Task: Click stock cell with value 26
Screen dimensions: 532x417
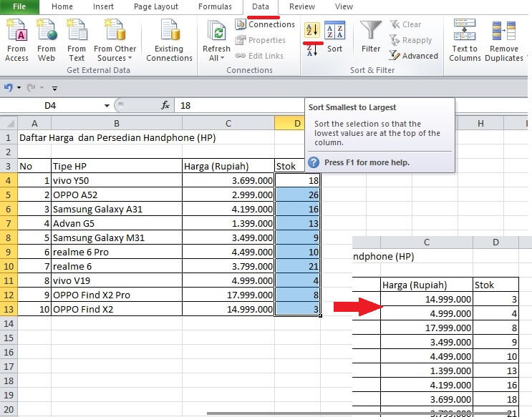Action: click(x=297, y=195)
